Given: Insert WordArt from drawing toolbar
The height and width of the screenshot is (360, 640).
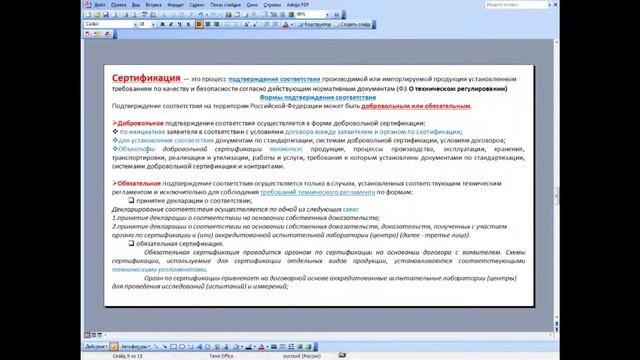Looking at the screenshot, I should point(199,347).
